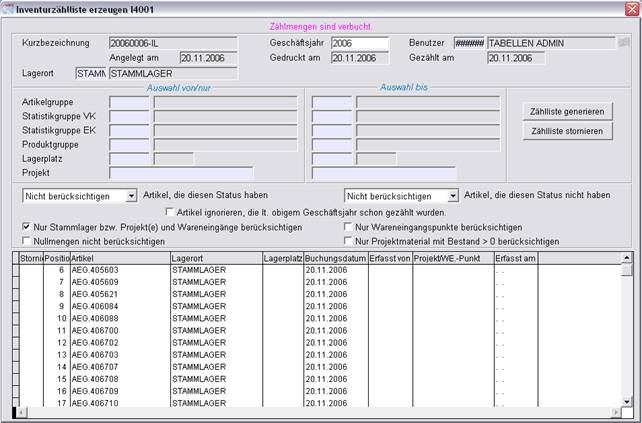Click the Geschäftsjahr field showing 2006
This screenshot has height=423, width=642.
[x=358, y=43]
